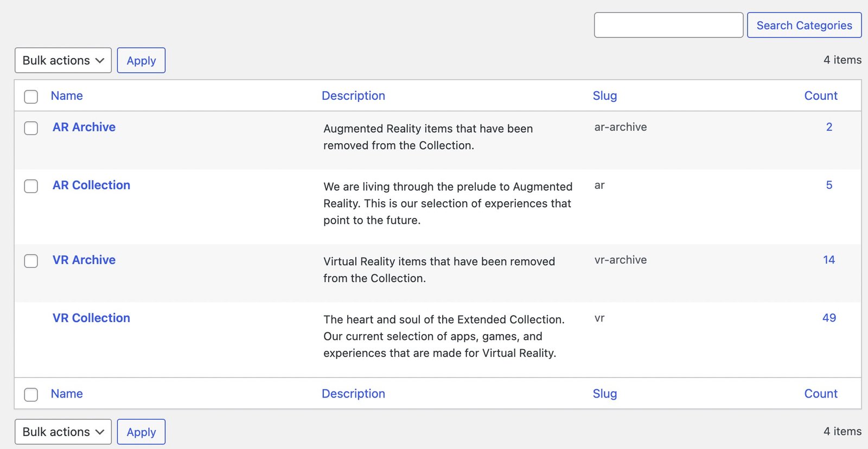Click the bottom Apply button
This screenshot has height=449, width=868.
[x=141, y=432]
